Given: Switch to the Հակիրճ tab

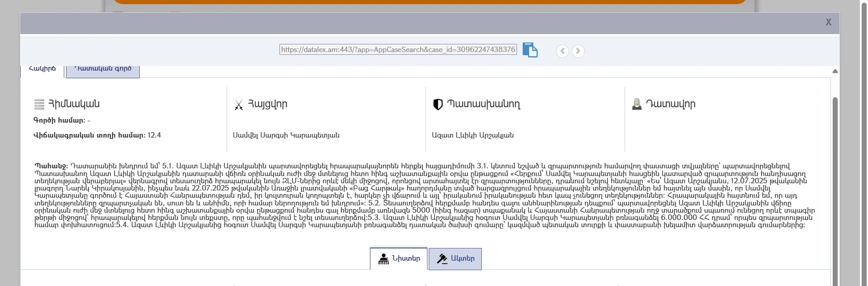Looking at the screenshot, I should (x=42, y=69).
